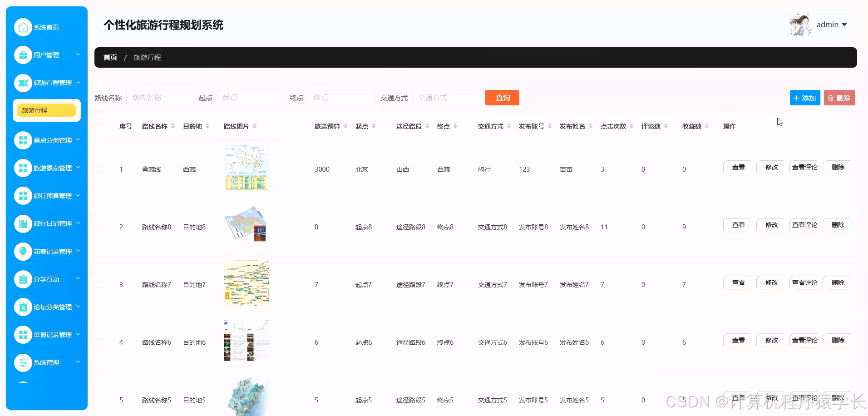Viewport: 868px width, 416px height.
Task: Select the highlighted 旅游行程 submenu item
Action: click(46, 110)
